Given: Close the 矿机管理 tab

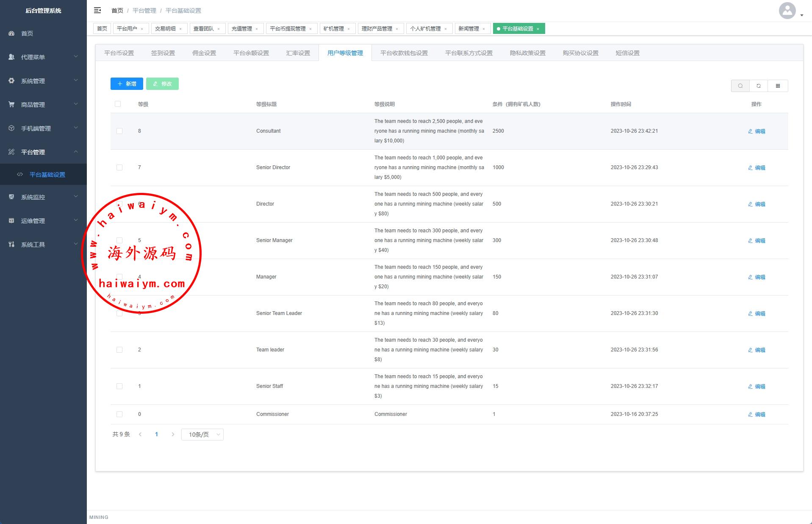Looking at the screenshot, I should tap(349, 29).
